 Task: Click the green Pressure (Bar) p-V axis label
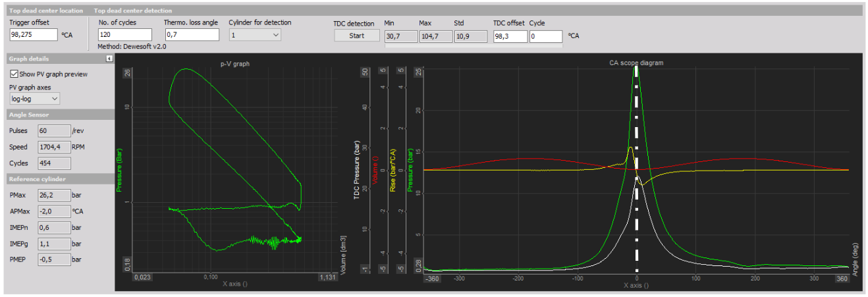pyautogui.click(x=120, y=171)
